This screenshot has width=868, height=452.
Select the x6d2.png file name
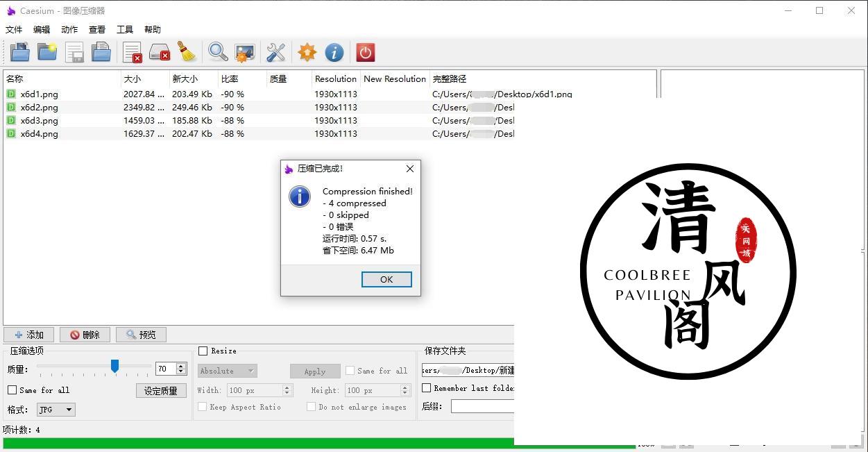point(40,107)
